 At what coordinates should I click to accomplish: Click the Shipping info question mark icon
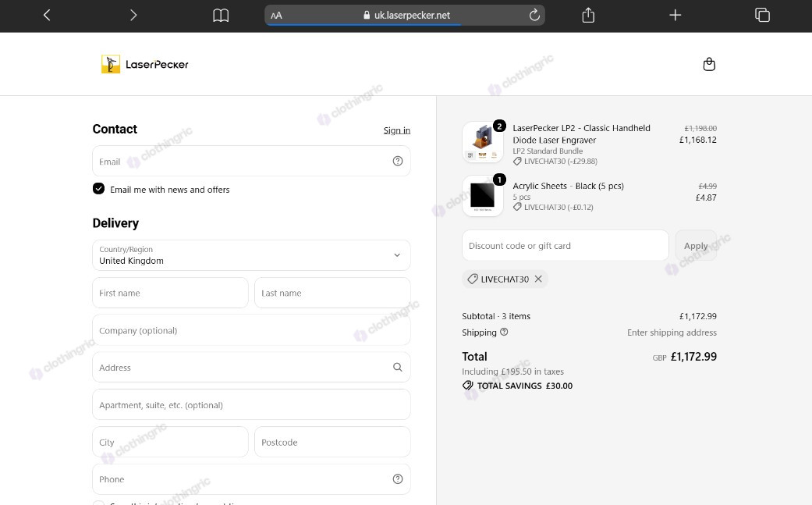pos(504,332)
